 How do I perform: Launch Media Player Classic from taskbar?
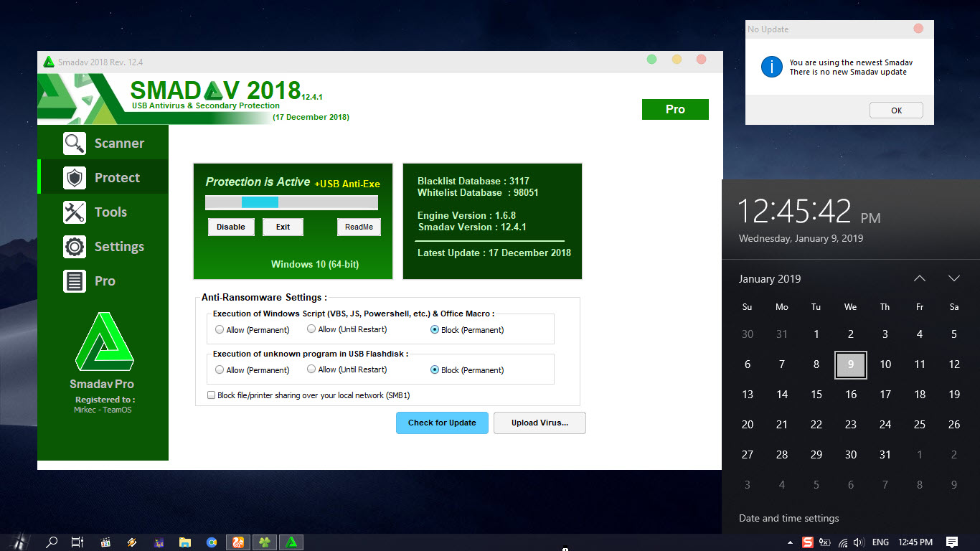pos(105,542)
